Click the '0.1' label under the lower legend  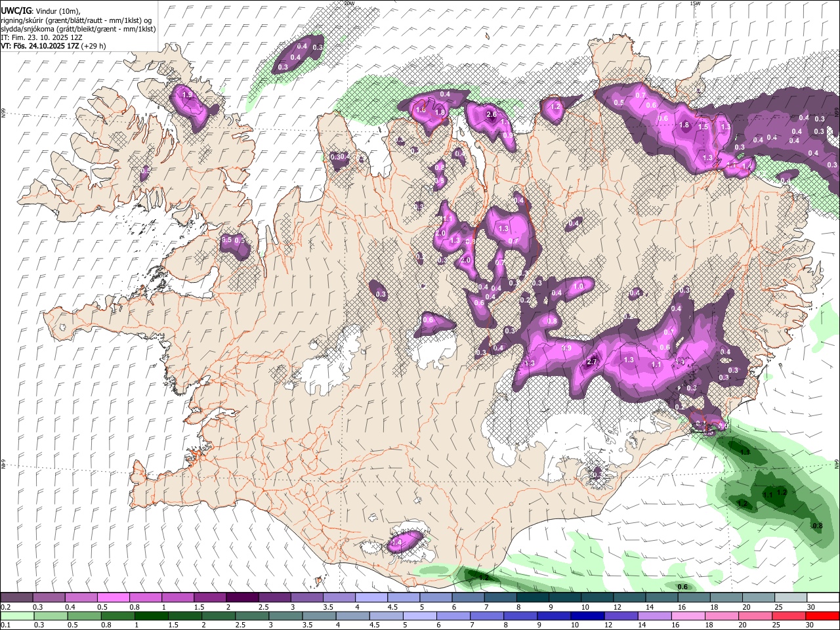(x=5, y=625)
